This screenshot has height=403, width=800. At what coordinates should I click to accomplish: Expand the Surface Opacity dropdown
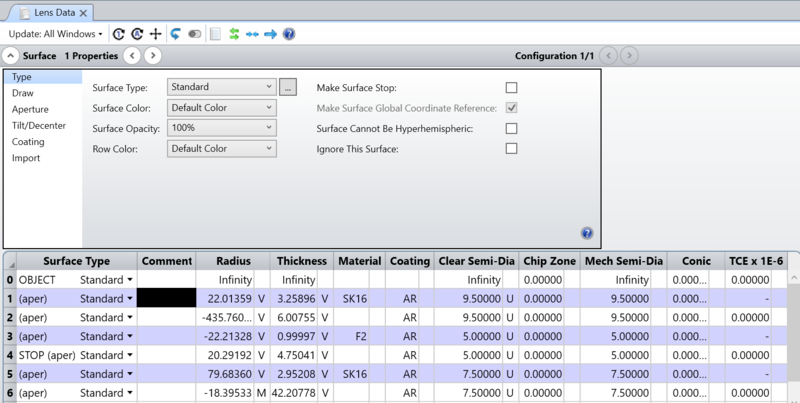tap(221, 128)
